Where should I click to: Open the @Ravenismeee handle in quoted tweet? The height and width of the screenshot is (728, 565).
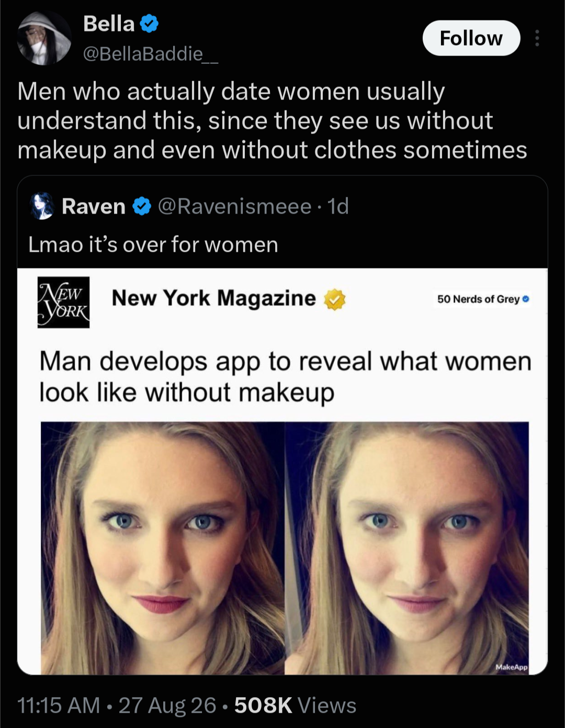[234, 206]
